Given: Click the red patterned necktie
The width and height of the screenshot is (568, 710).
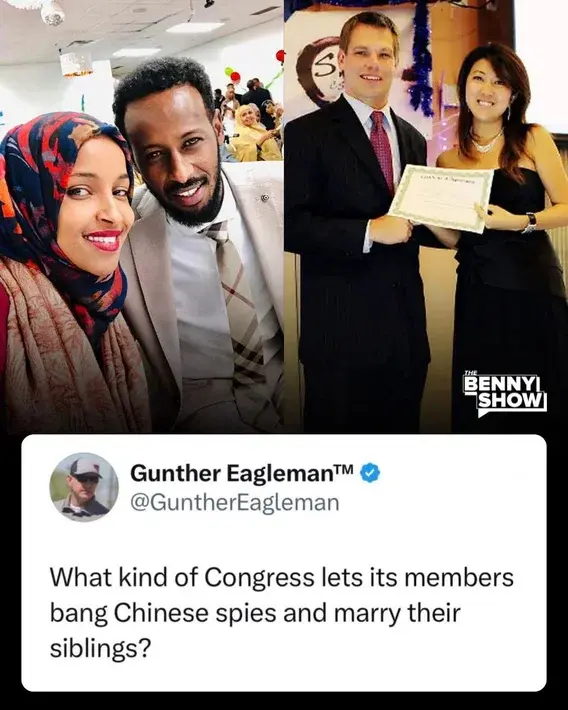Looking at the screenshot, I should 383,150.
